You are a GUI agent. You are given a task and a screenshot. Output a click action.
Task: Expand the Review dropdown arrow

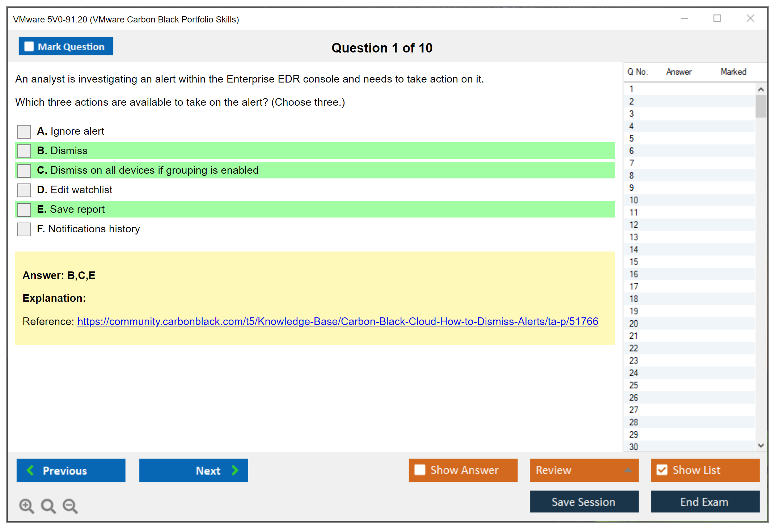[x=628, y=470]
